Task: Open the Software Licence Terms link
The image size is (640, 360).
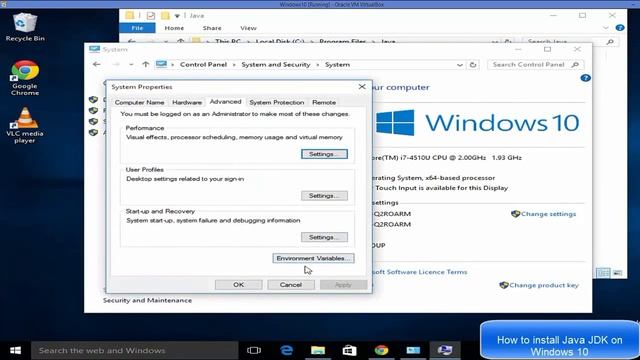Action: coord(420,272)
